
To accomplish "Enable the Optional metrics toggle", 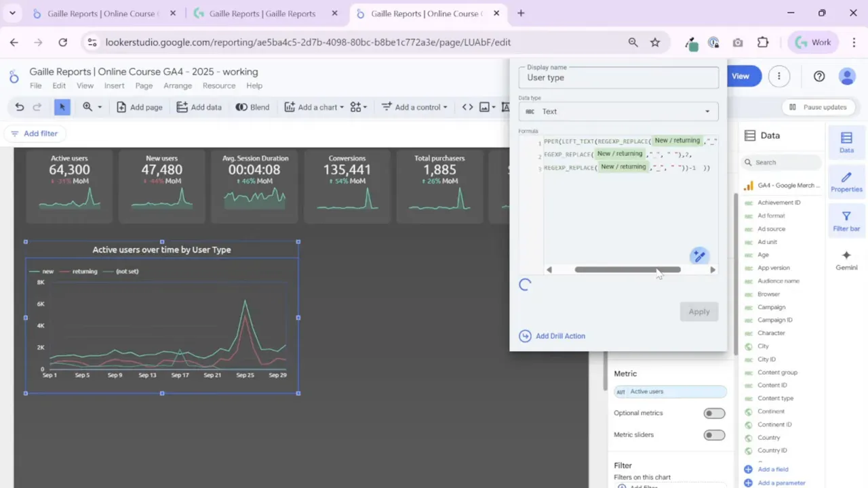I will click(714, 413).
